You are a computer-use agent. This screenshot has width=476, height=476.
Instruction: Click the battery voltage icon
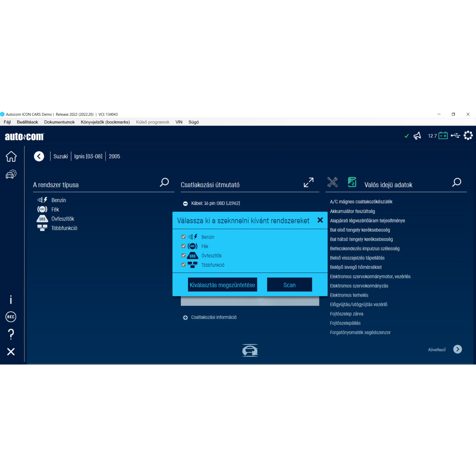point(443,136)
